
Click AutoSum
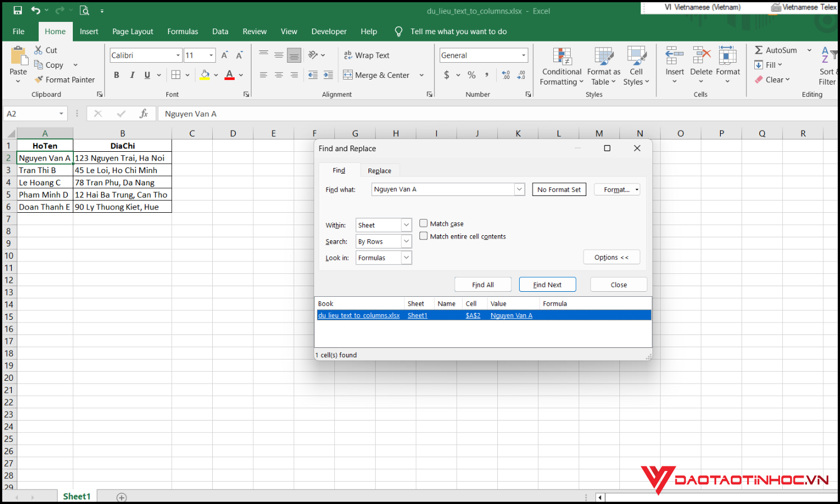[776, 50]
